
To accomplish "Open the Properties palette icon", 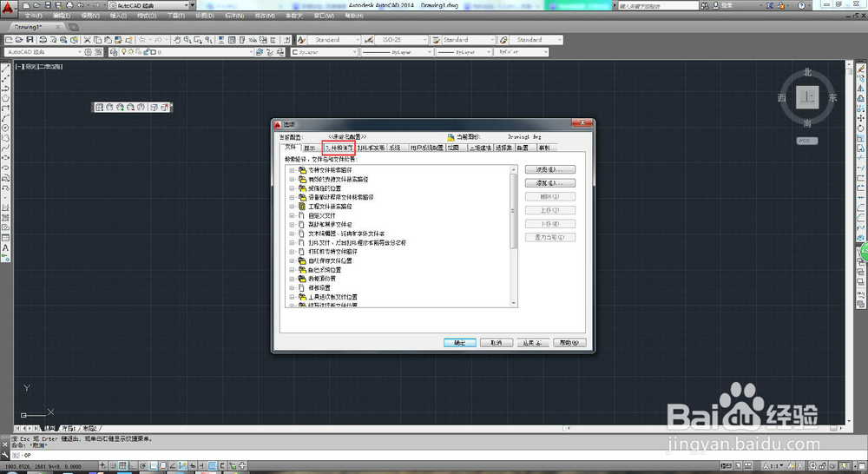I will click(x=221, y=40).
